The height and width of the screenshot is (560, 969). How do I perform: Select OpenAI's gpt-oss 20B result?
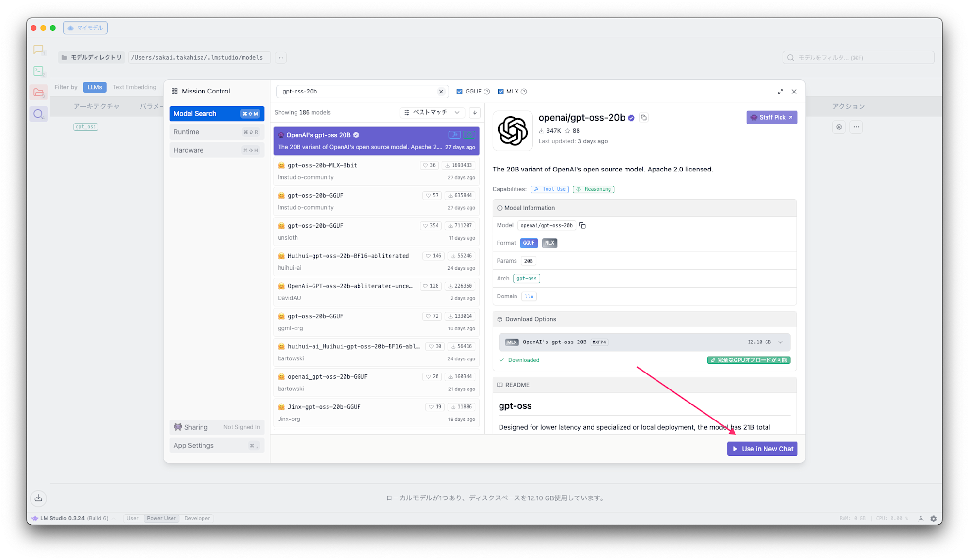coord(376,141)
